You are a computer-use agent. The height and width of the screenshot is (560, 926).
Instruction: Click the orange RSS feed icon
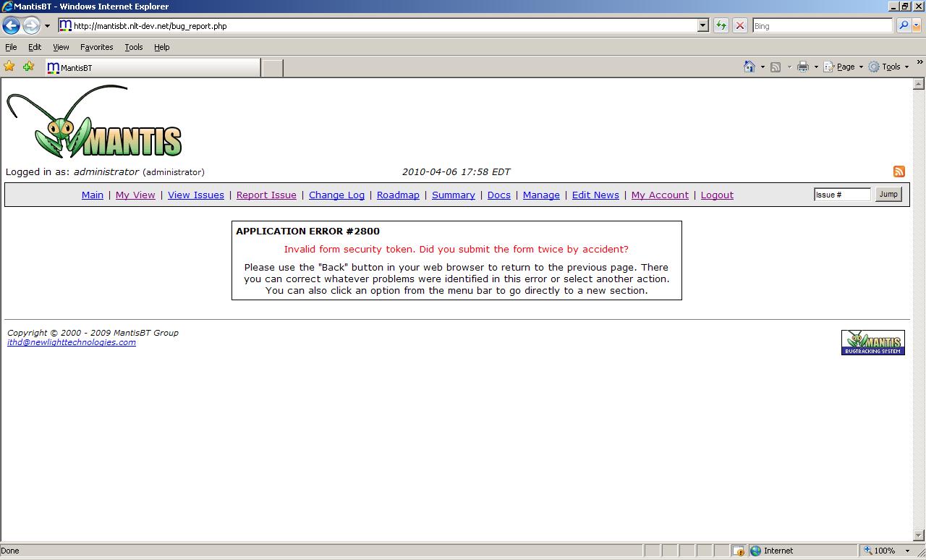point(899,171)
